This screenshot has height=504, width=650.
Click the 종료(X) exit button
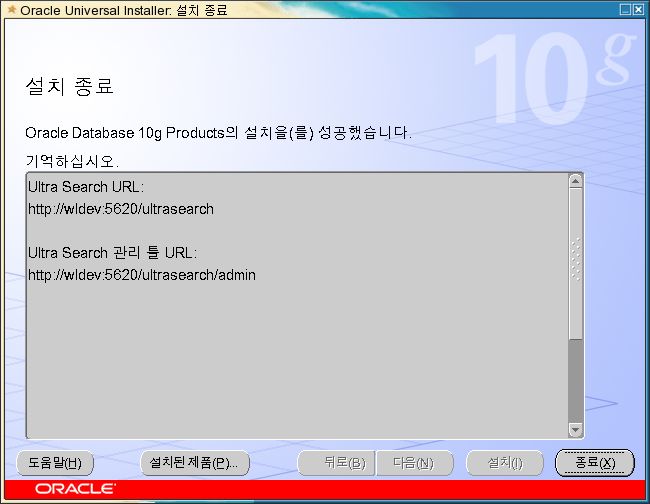[x=594, y=463]
